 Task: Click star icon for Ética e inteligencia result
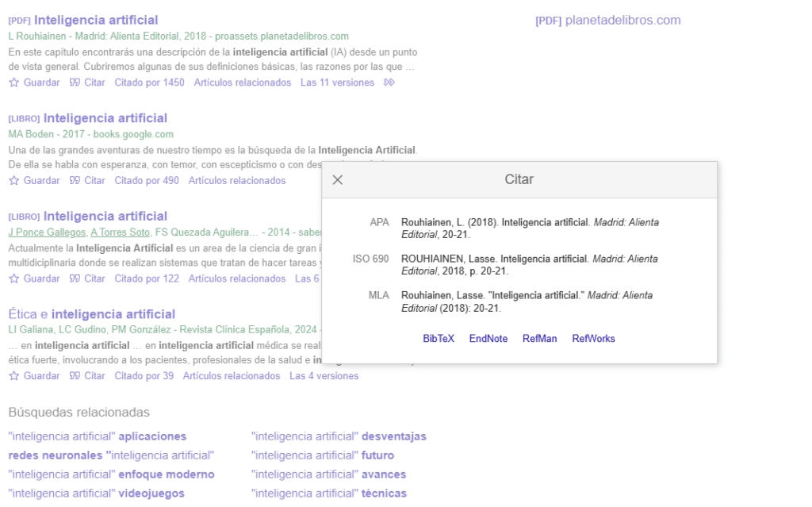tap(14, 376)
